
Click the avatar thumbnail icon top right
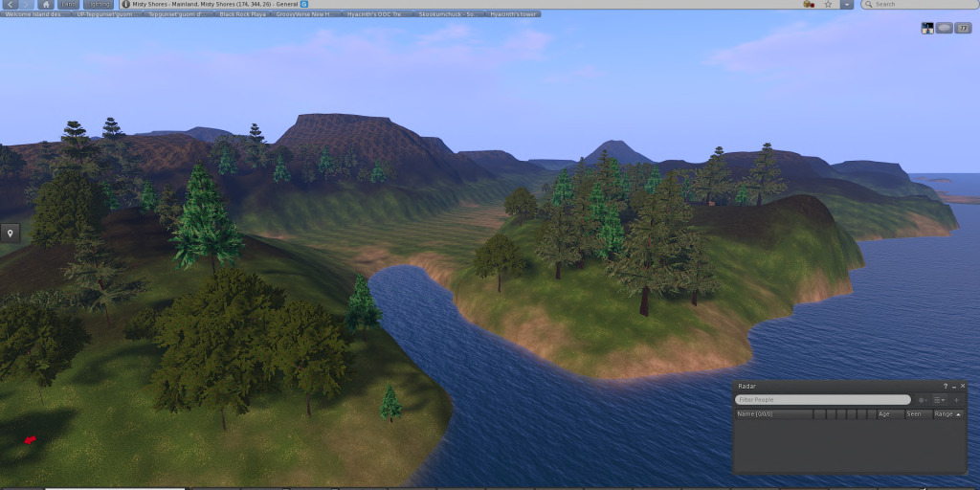tap(926, 28)
